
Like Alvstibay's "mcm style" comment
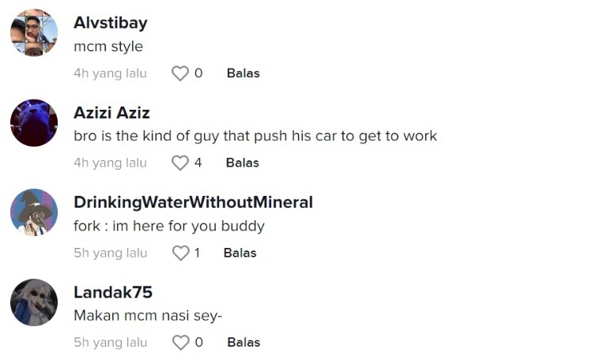pyautogui.click(x=180, y=73)
